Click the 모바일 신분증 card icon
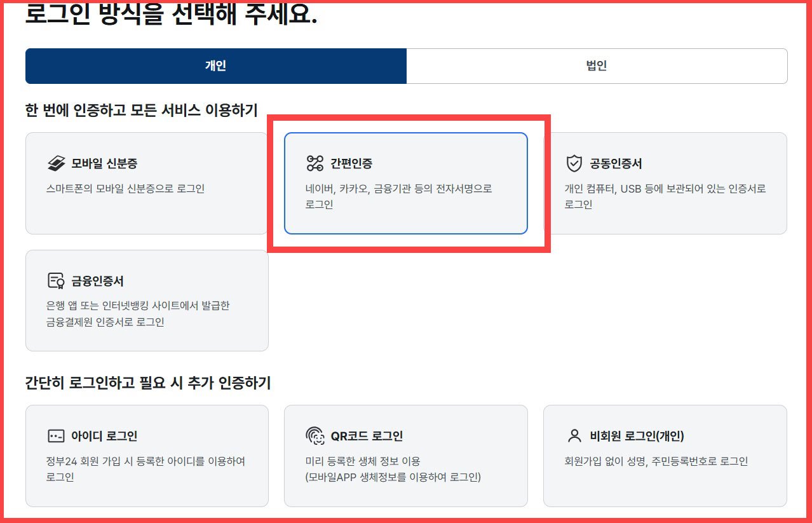 pyautogui.click(x=54, y=164)
